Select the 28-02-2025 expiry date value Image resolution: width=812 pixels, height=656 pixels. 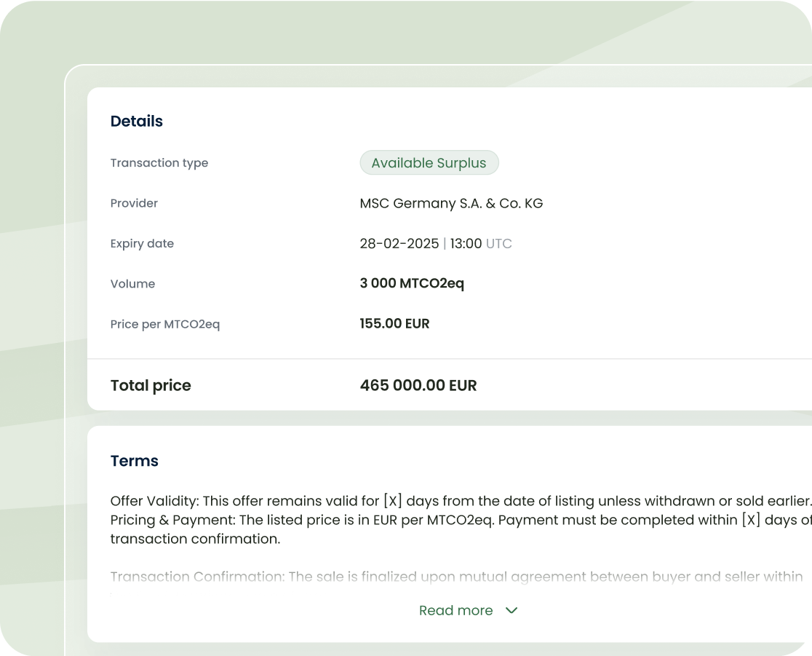coord(399,244)
